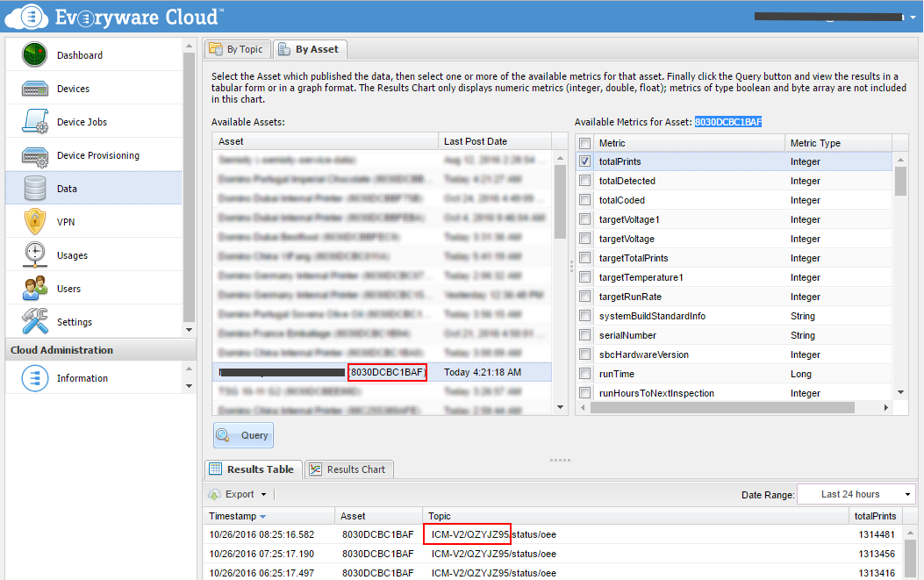
Task: Sort by Metric Type column header
Action: pos(838,143)
